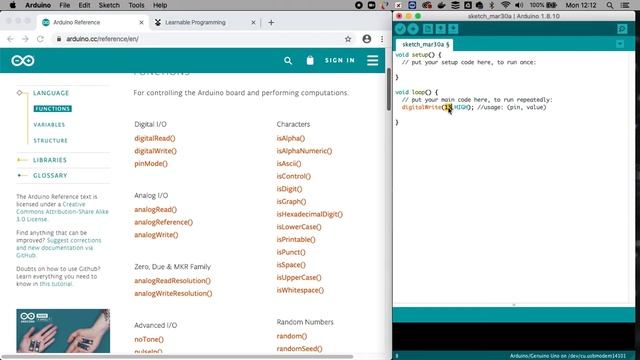Open the hamburger menu on Arduino site
Viewport: 640px width, 360px height.
click(x=372, y=60)
